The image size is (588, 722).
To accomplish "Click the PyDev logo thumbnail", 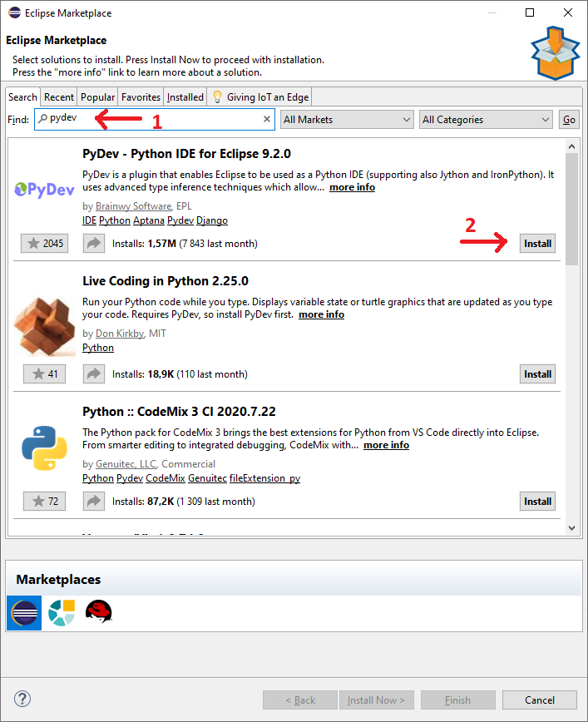I will point(45,190).
